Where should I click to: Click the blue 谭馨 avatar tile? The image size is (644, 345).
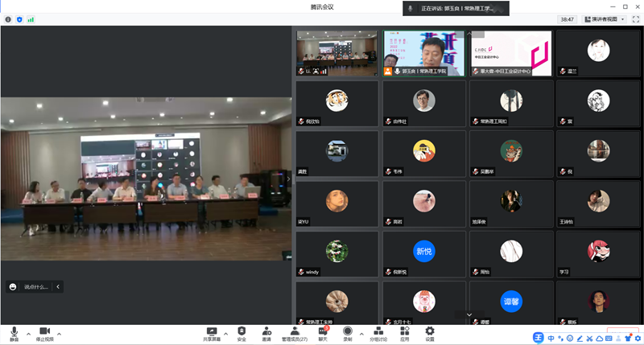point(511,303)
